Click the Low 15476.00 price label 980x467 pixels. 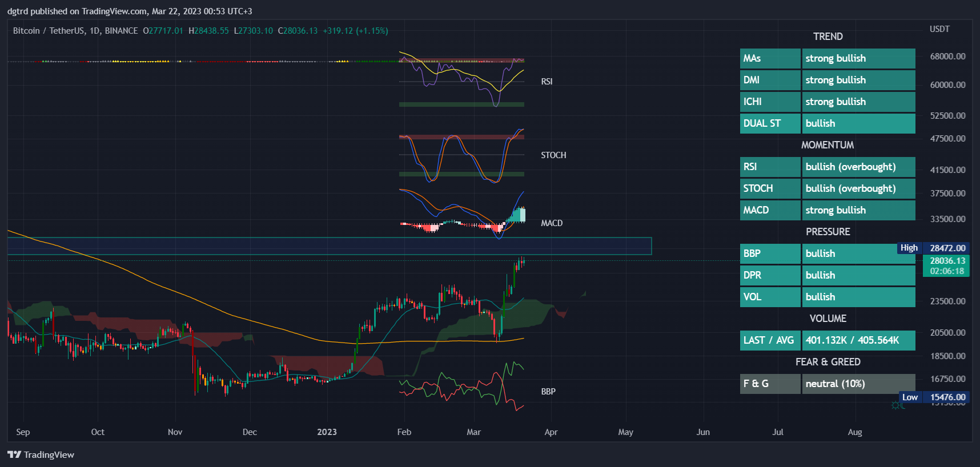(934, 397)
